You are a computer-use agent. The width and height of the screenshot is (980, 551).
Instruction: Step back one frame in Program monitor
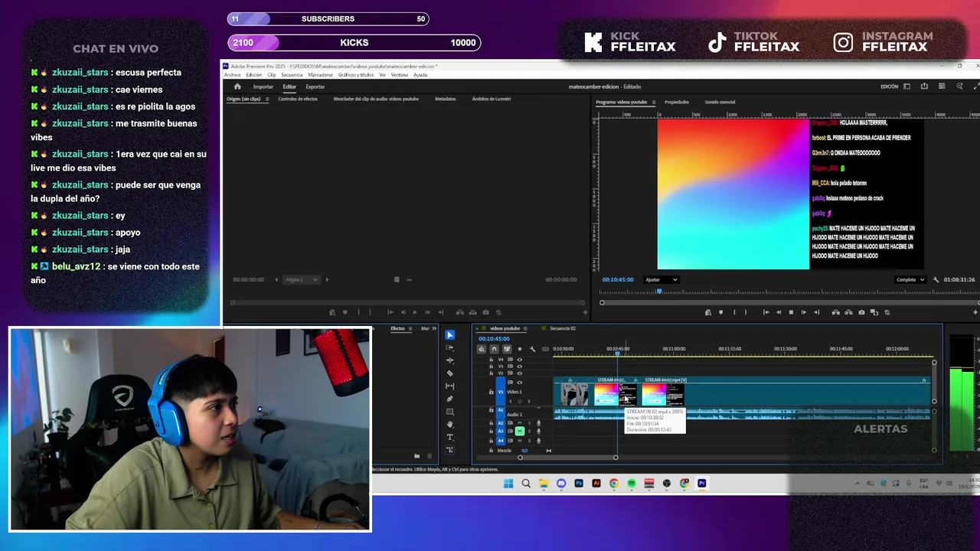pyautogui.click(x=779, y=312)
